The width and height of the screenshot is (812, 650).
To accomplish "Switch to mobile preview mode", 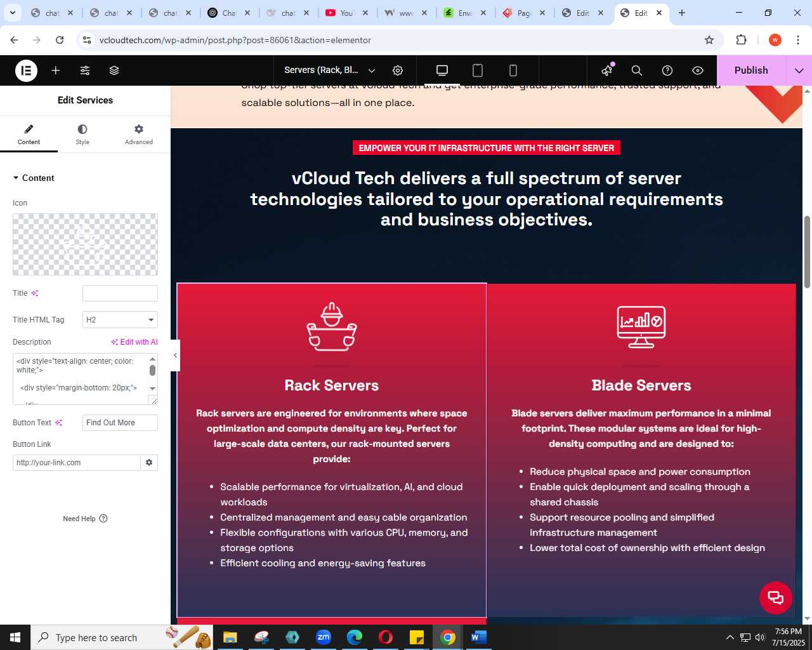I will tap(513, 70).
